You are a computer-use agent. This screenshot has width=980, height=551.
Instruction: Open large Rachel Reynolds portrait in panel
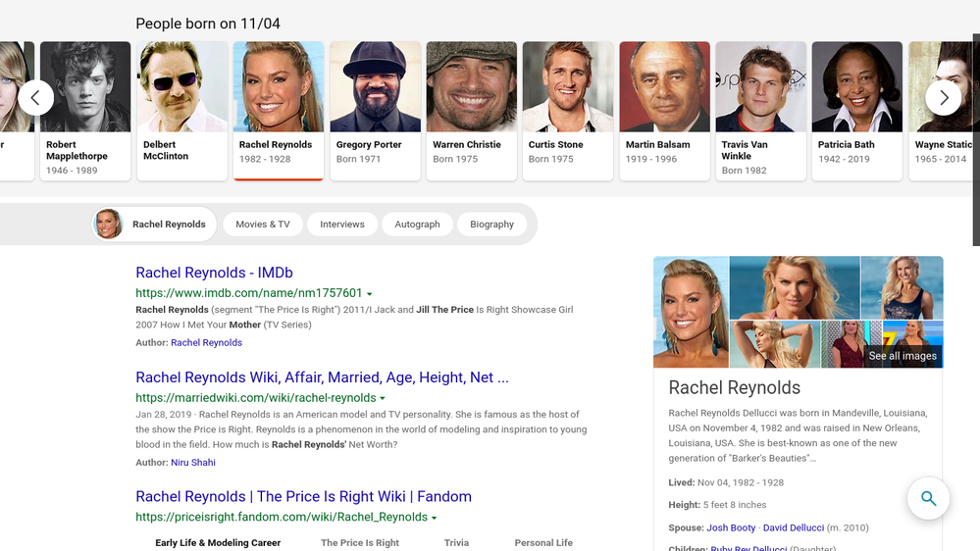pyautogui.click(x=691, y=312)
